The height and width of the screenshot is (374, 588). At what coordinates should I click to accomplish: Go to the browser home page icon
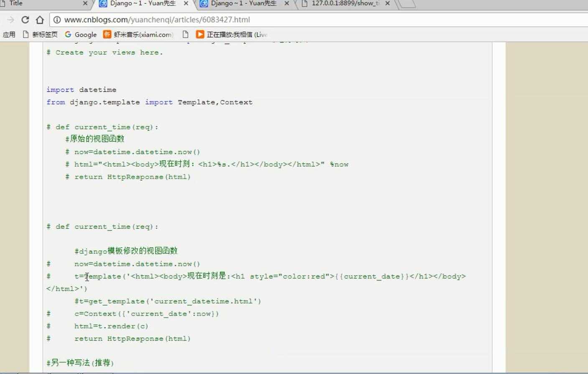(x=40, y=20)
